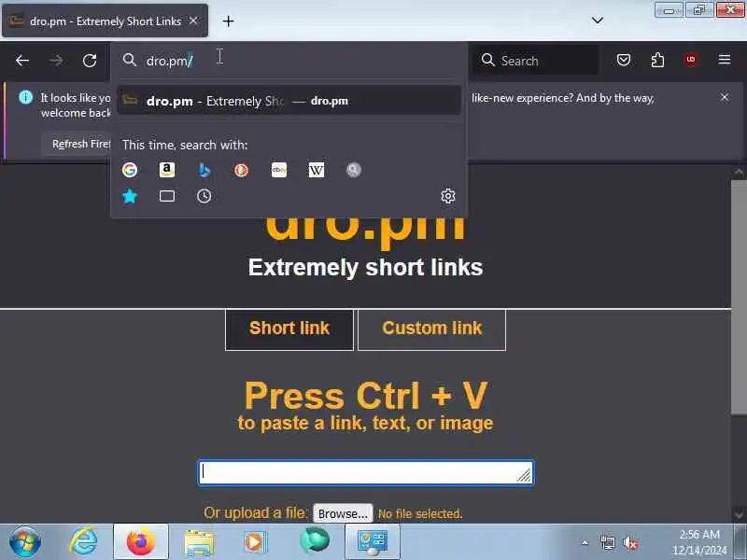
Task: Click the address bar with dro.pm/
Action: (x=290, y=61)
